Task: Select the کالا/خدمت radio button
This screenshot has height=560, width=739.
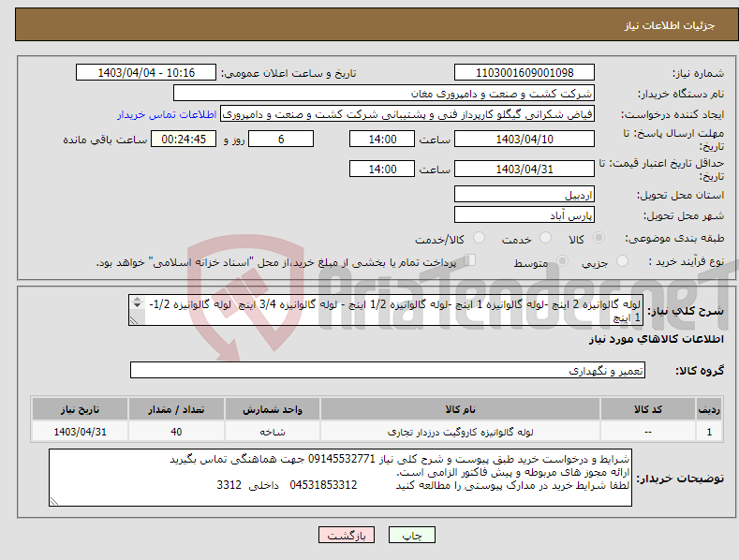Action: point(479,238)
